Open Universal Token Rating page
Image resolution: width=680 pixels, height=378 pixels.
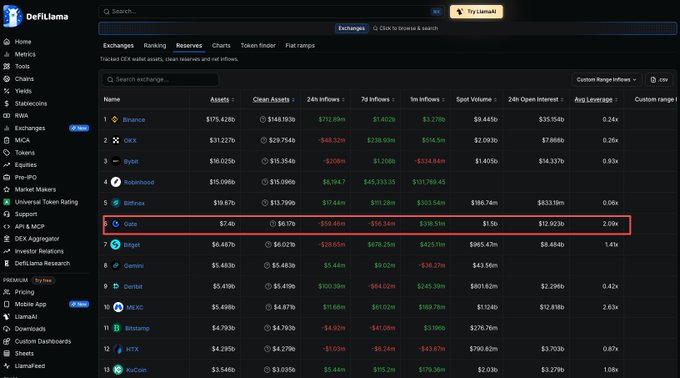tap(46, 202)
